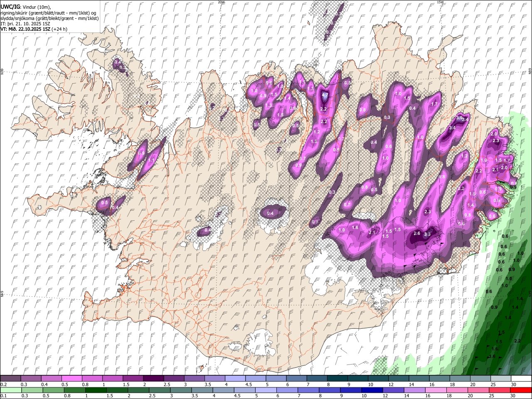Click the valid time 'VT: Mið. 22.10.2025 15Z'
532x399 pixels.
[x=26, y=29]
